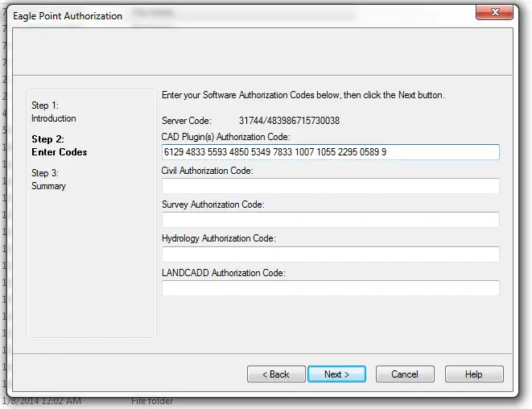The width and height of the screenshot is (532, 409).
Task: Select Step 1: Introduction in sidebar
Action: tap(54, 112)
